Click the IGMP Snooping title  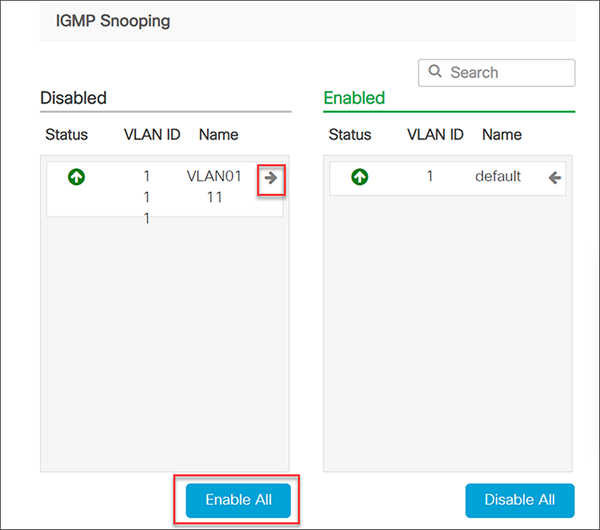point(113,21)
